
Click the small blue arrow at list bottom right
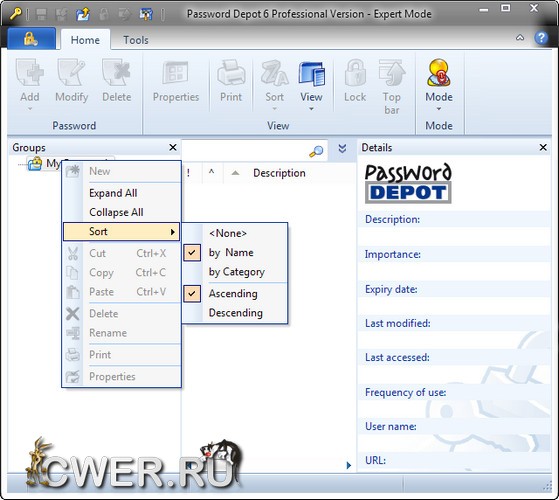coord(349,465)
